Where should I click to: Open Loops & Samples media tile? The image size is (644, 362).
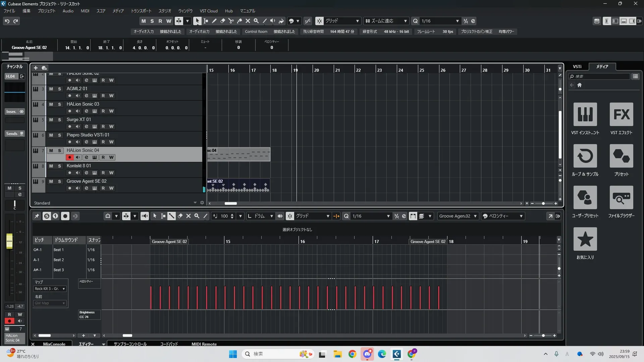coord(585,156)
